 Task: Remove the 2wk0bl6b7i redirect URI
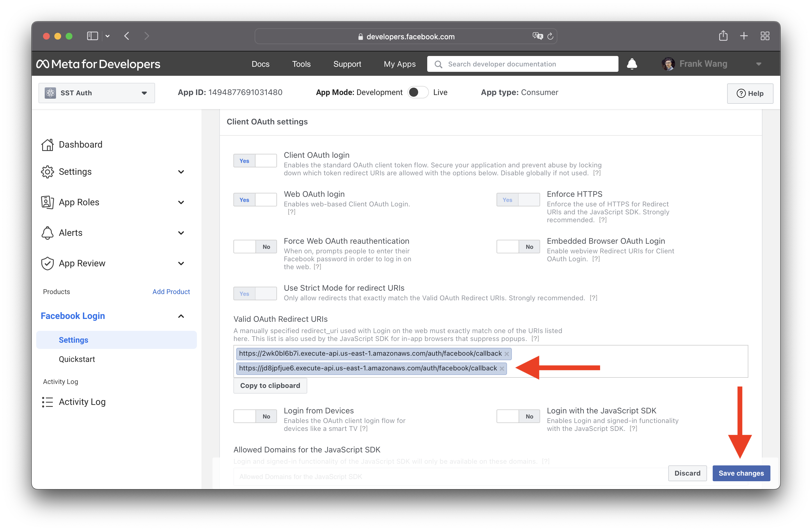(507, 354)
